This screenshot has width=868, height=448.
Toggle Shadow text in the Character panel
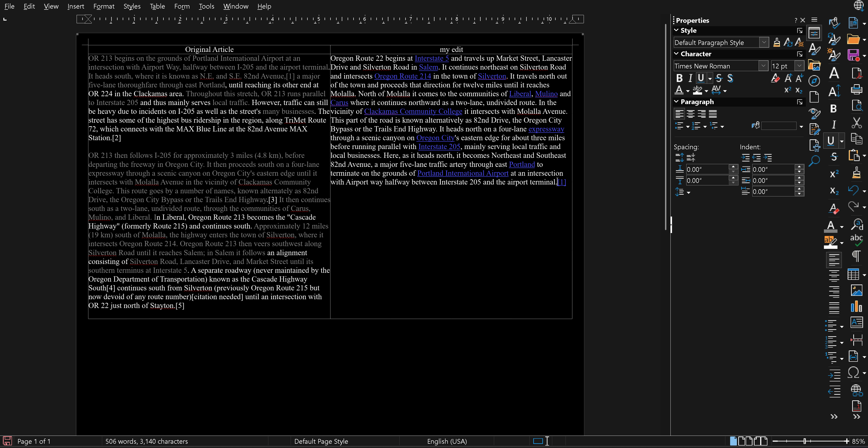pyautogui.click(x=730, y=78)
